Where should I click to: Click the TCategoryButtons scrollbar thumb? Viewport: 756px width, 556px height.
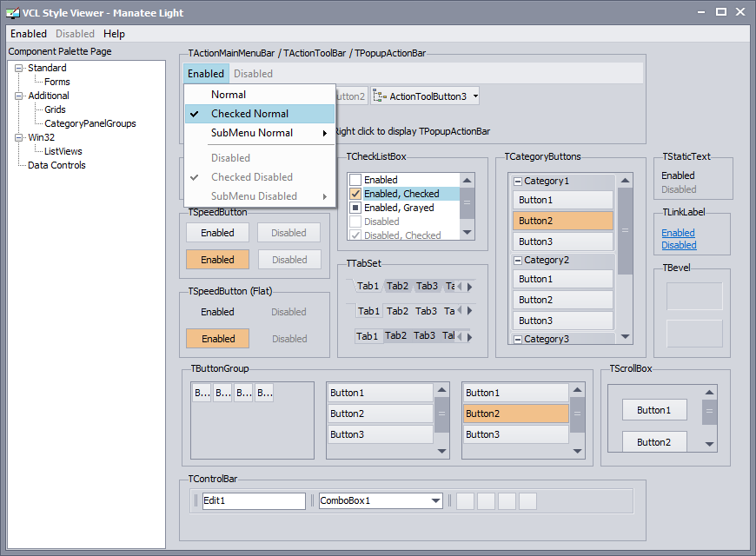[x=625, y=231]
